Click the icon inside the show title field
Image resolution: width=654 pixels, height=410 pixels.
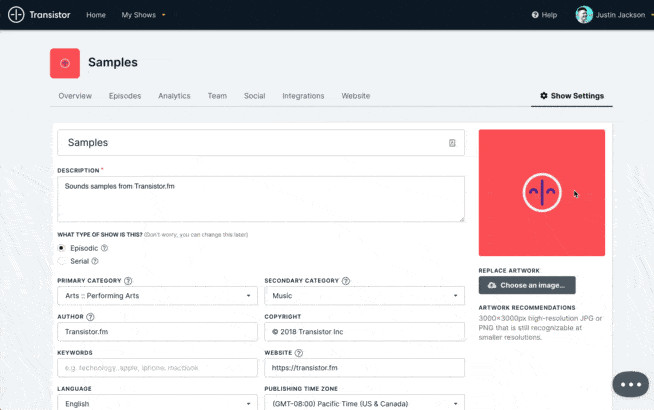coord(452,143)
